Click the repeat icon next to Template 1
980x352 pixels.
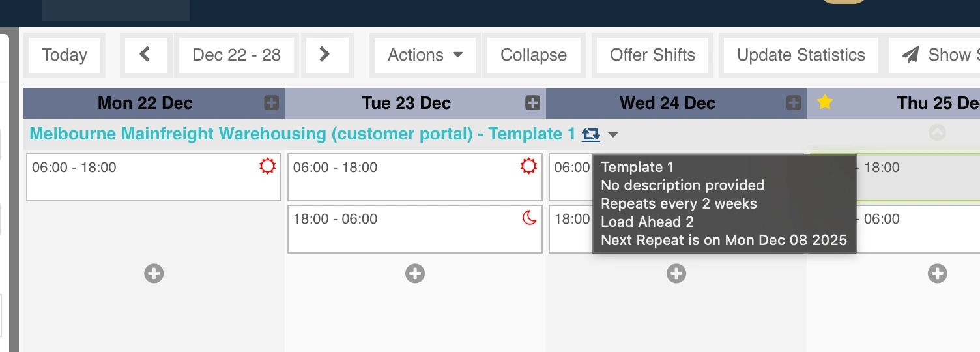coord(590,135)
